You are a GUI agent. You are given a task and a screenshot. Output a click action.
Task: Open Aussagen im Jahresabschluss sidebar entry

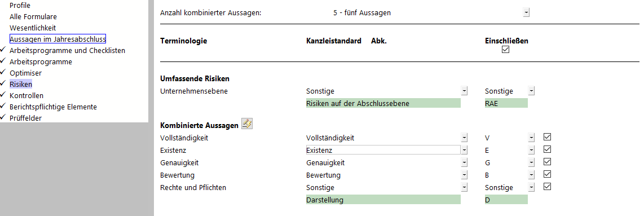coord(58,39)
